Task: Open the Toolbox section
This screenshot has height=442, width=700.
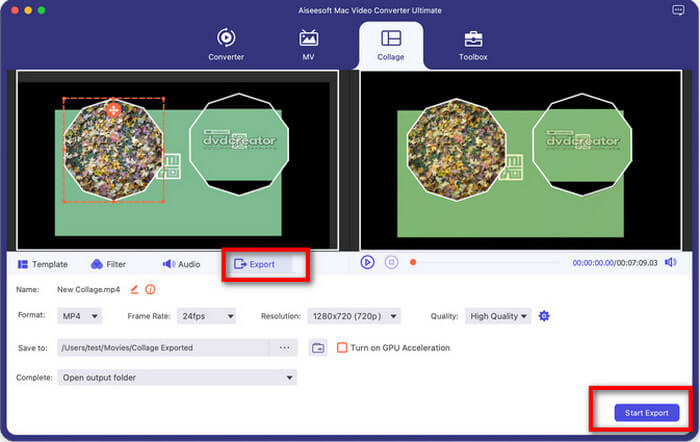Action: [x=473, y=44]
